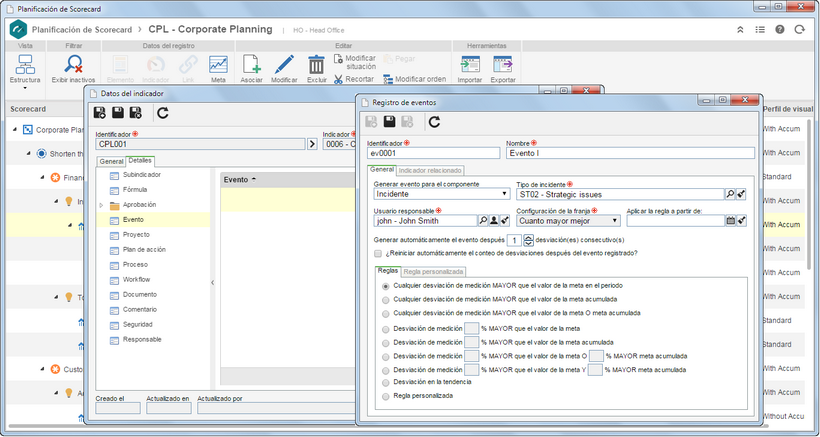This screenshot has height=437, width=820.
Task: Click save and new icon in Datos del indicador
Action: 99,112
